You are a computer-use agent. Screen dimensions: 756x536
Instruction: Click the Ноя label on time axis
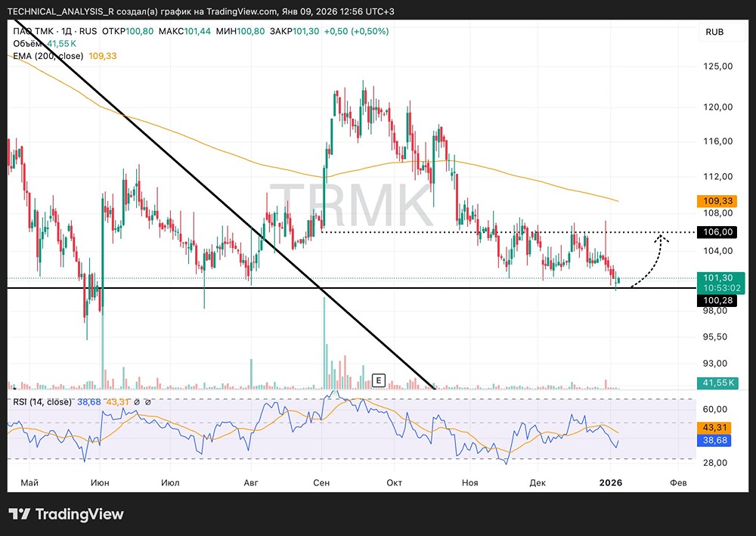(x=469, y=482)
